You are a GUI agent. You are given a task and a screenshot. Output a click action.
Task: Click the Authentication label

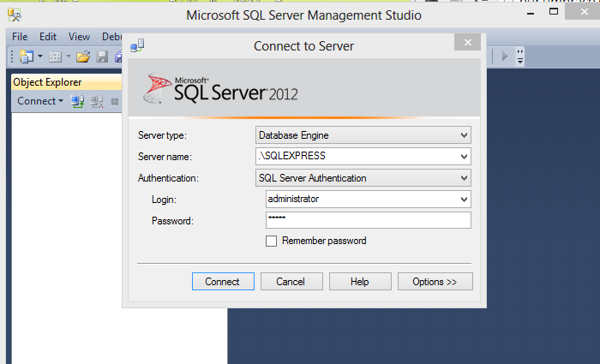pyautogui.click(x=168, y=178)
